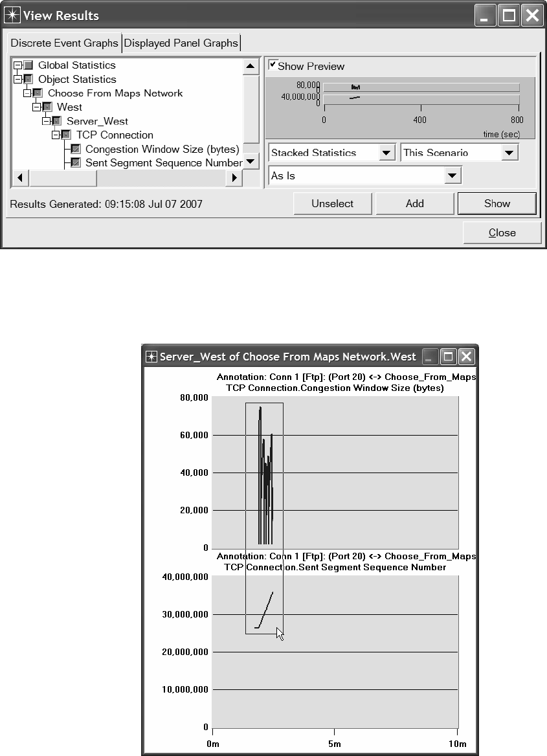This screenshot has height=756, width=547.
Task: Click the Add button
Action: [x=415, y=203]
